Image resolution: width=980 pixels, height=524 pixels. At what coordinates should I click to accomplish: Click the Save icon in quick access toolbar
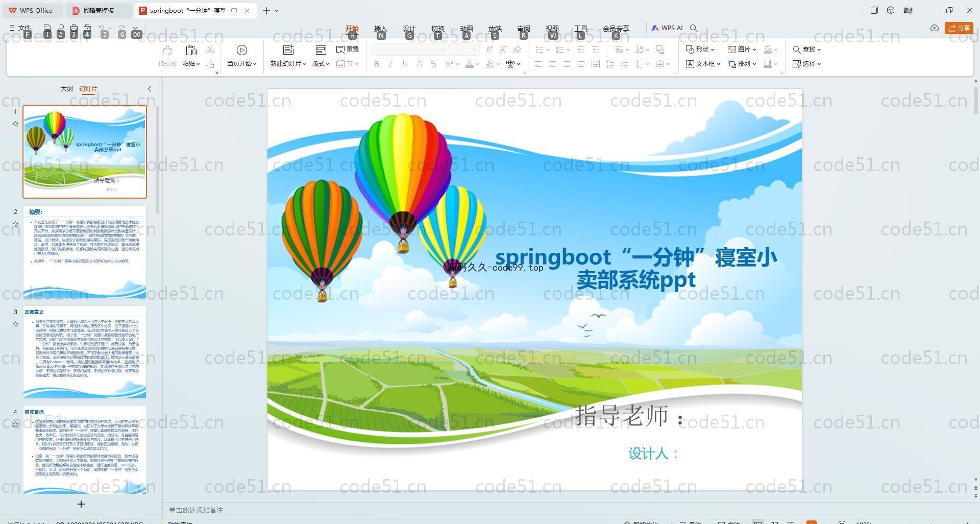[x=47, y=28]
